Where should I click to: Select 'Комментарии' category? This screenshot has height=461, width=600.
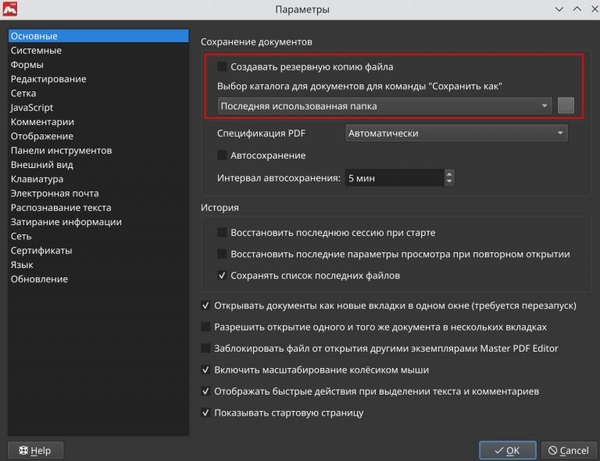(x=99, y=122)
